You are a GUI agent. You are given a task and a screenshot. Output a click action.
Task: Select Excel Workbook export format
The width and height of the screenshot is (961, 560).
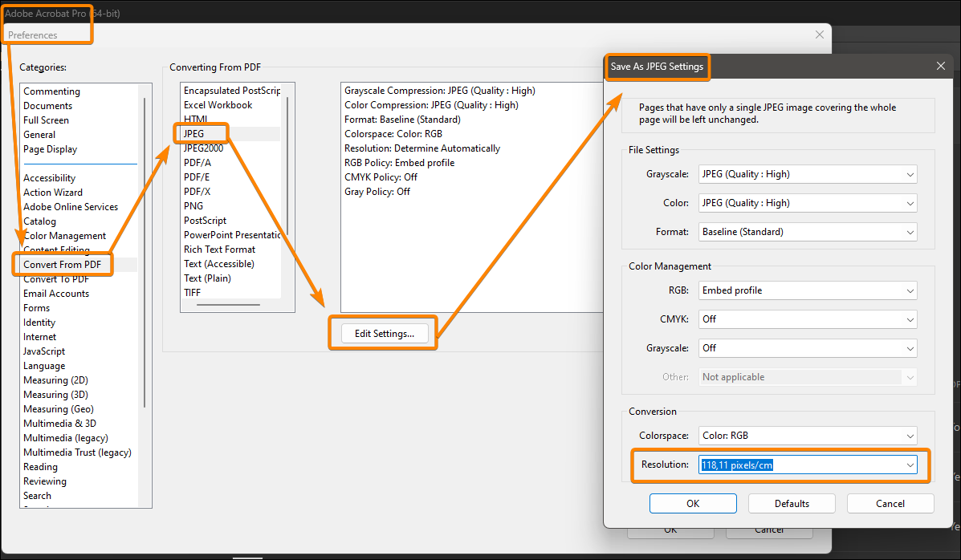(218, 104)
